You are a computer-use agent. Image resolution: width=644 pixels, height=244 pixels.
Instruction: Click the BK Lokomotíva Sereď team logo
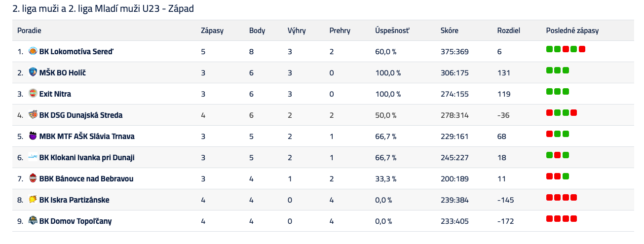point(33,51)
